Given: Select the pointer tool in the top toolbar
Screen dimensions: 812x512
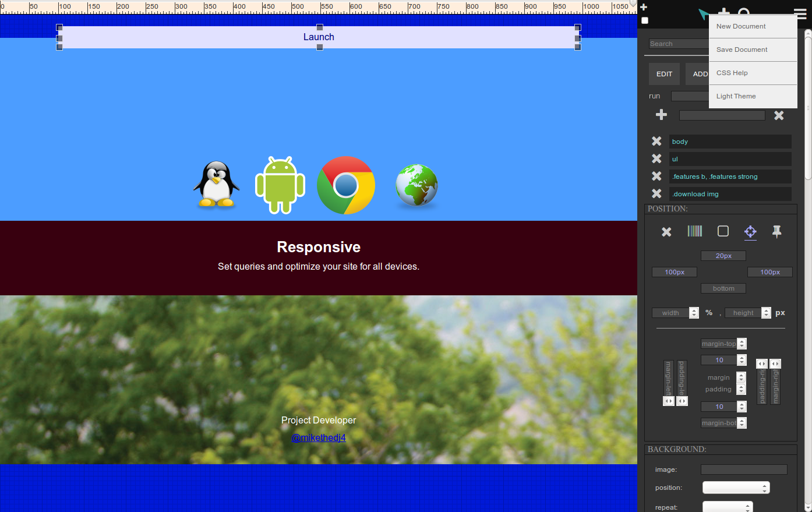Looking at the screenshot, I should (702, 13).
